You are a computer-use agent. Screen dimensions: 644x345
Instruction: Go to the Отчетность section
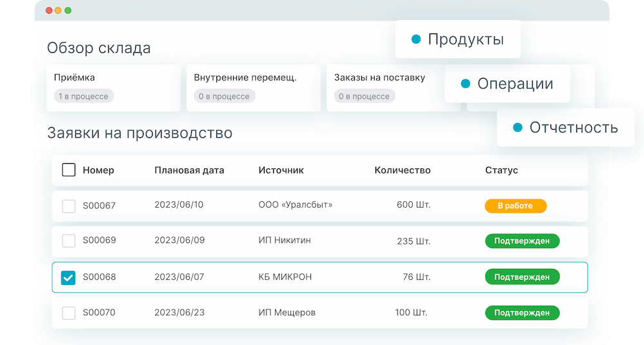tap(573, 128)
